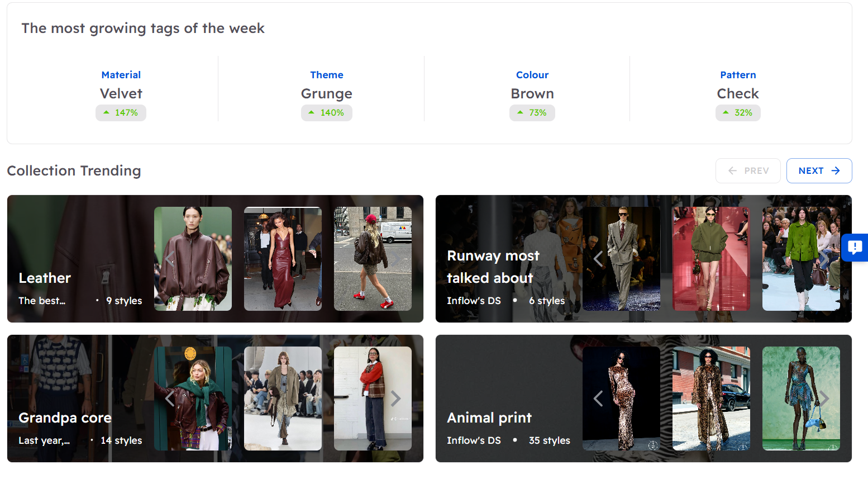Open khaki coat runway thumbnail in Grandpa core
This screenshot has width=868, height=479.
283,399
